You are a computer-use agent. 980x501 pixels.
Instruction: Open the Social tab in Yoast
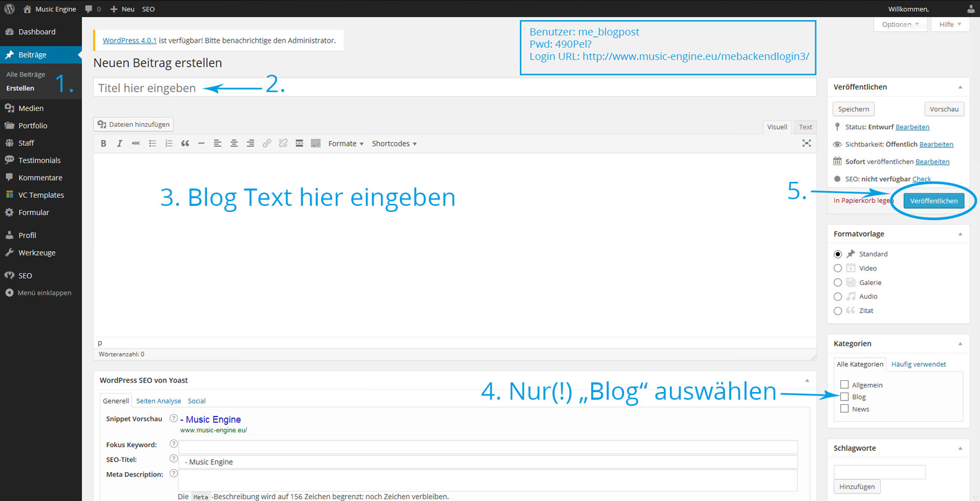pyautogui.click(x=197, y=401)
